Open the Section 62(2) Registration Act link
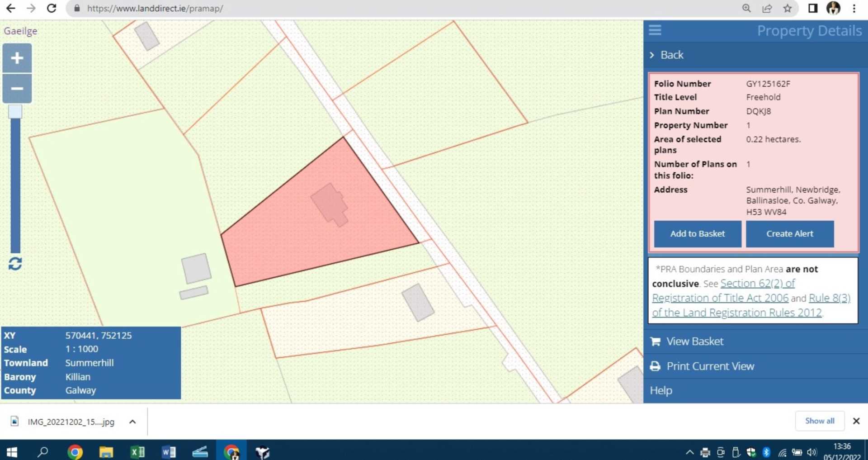This screenshot has width=868, height=460. click(x=757, y=284)
